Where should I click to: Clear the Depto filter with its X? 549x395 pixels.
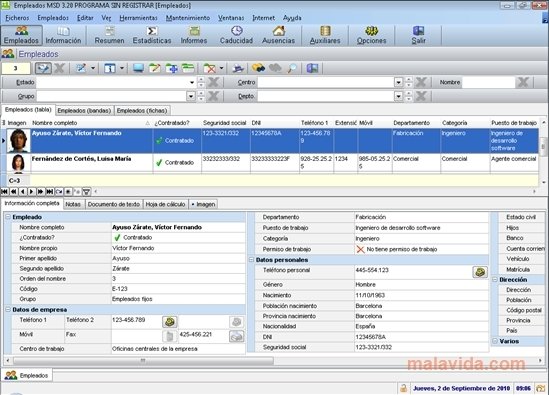point(421,96)
